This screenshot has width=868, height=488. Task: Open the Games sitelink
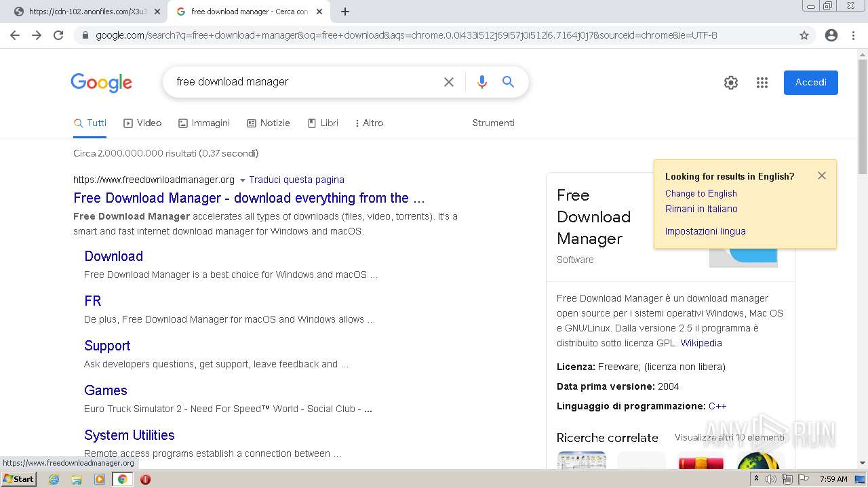coord(106,390)
